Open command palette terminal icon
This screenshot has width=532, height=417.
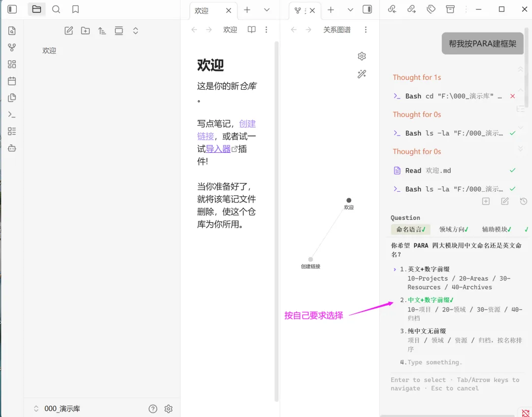[12, 114]
